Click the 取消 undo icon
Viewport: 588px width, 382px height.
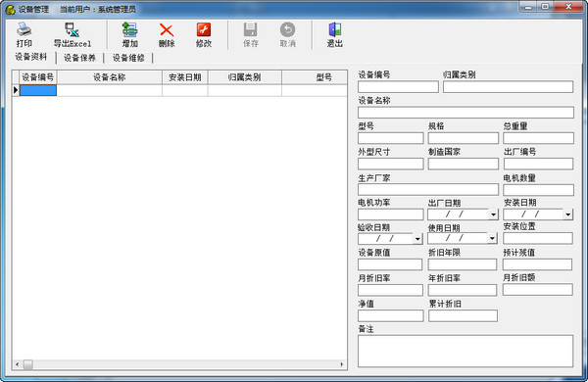[287, 30]
